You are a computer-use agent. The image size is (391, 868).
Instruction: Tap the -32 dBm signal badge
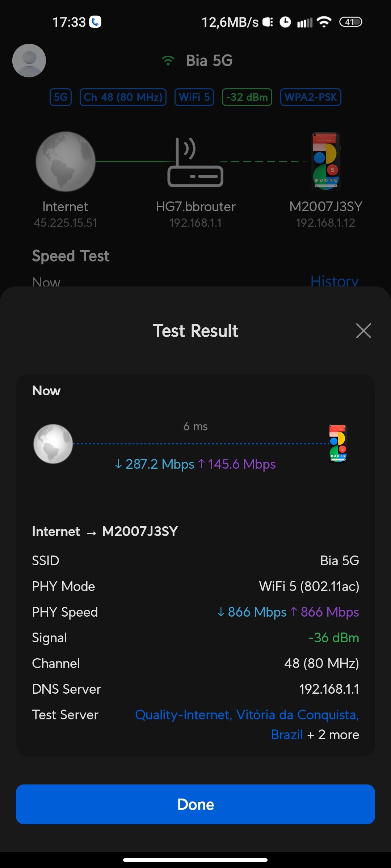click(247, 97)
